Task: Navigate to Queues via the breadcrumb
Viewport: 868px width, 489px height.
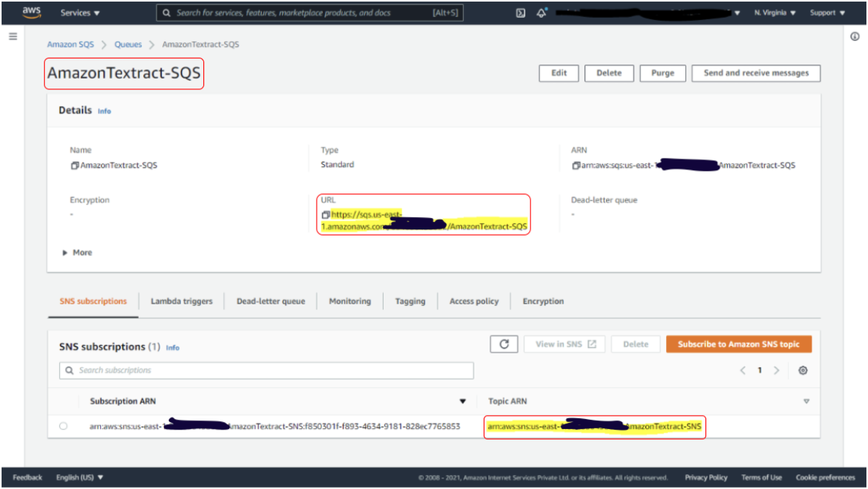Action: [x=128, y=45]
